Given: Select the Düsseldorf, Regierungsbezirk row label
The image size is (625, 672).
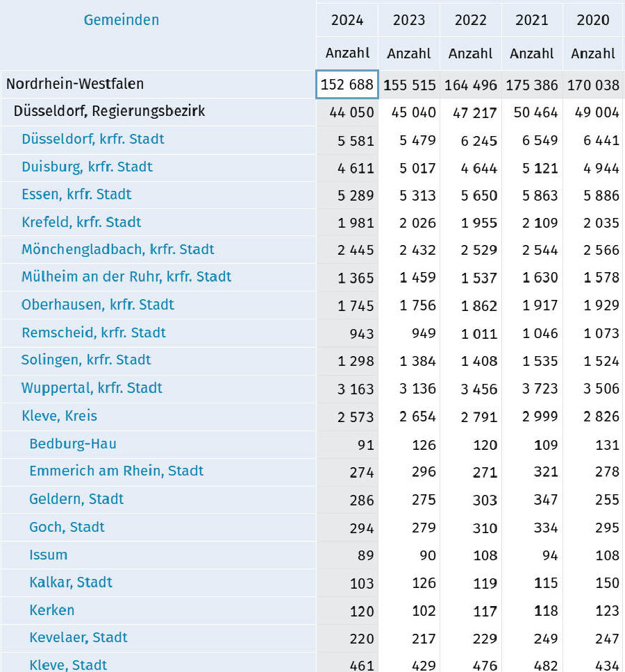Looking at the screenshot, I should (x=109, y=112).
